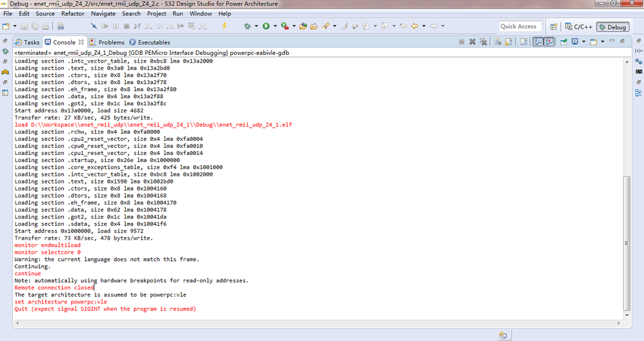
Task: Open the New dropdown arrow
Action: (15, 26)
